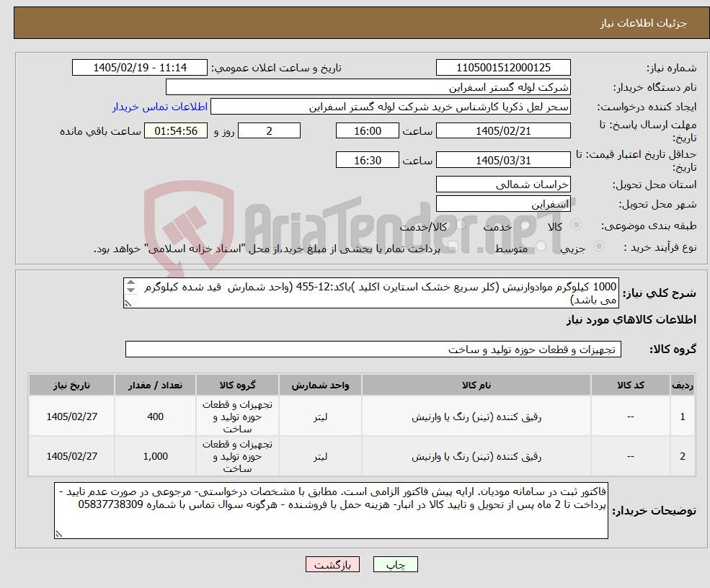
Task: Click need date 1405/02/27 in row 1
Action: click(x=71, y=417)
